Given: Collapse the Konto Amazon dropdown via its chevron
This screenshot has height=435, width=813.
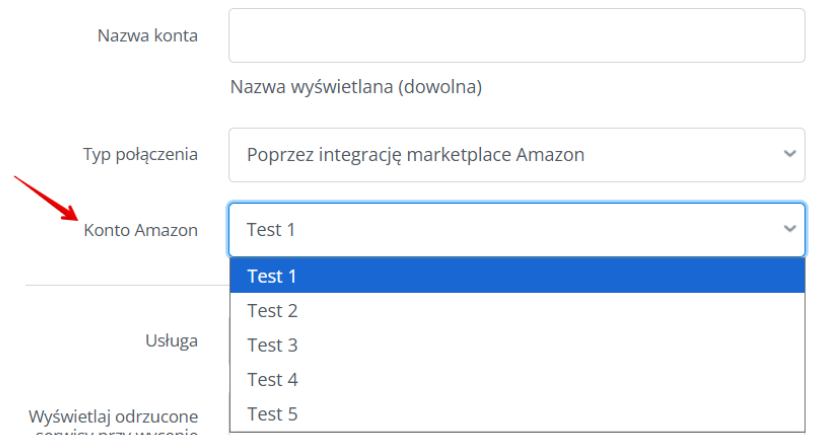Looking at the screenshot, I should (x=789, y=230).
